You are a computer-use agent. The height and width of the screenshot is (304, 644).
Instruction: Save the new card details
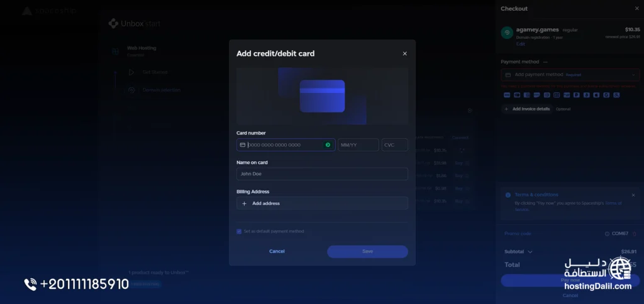point(367,251)
